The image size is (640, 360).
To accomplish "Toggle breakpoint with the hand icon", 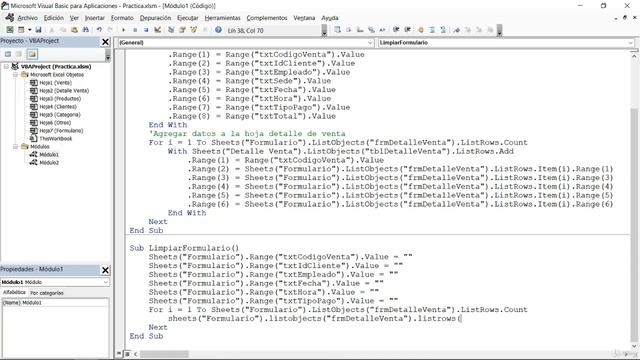I will (x=421, y=30).
